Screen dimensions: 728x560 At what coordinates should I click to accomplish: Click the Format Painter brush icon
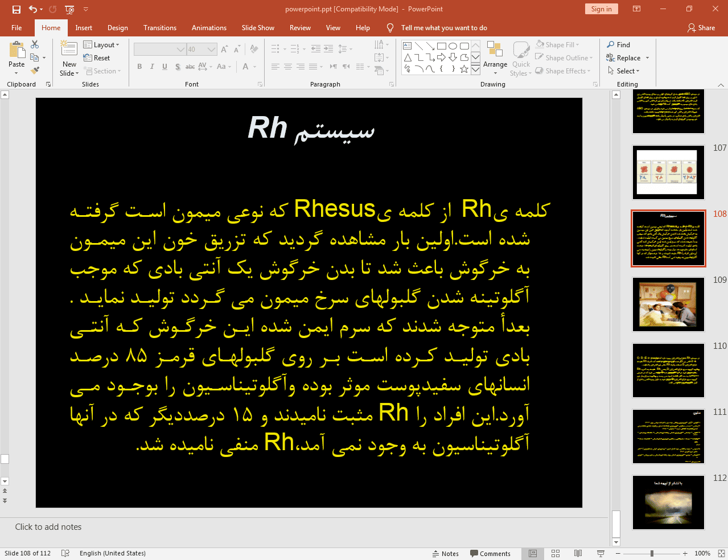(35, 71)
